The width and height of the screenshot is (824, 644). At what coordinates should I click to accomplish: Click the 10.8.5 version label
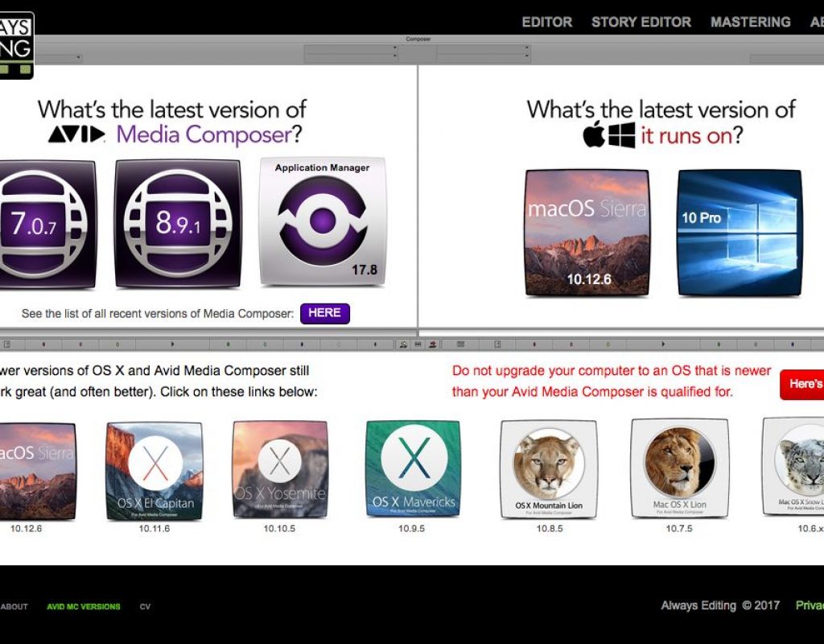click(550, 529)
